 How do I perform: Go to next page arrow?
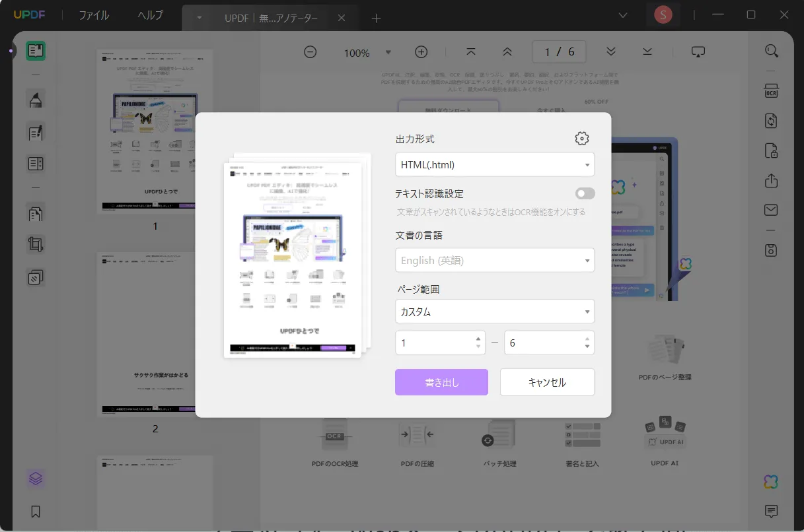coord(611,51)
